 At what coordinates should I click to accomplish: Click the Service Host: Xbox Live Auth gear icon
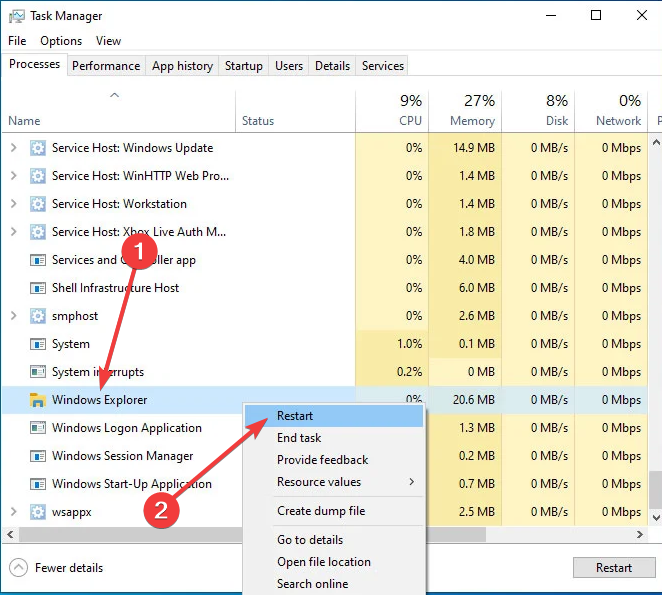[38, 232]
